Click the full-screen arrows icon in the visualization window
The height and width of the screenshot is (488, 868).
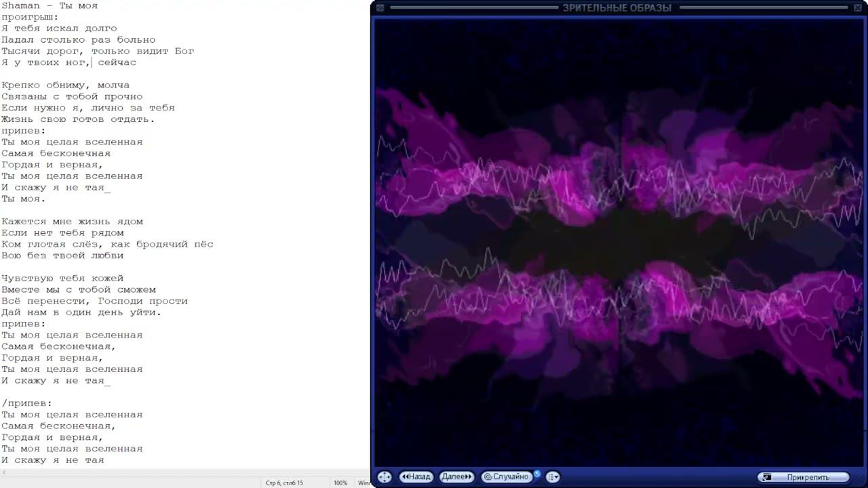(x=383, y=477)
